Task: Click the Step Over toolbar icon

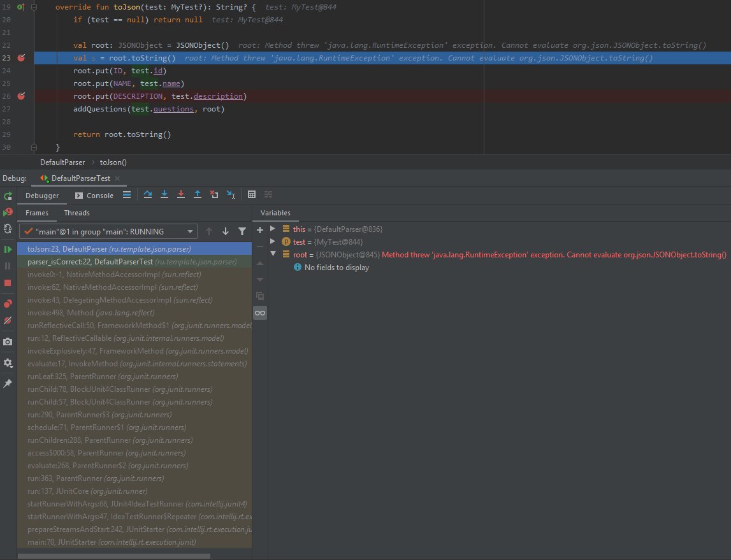Action: point(148,195)
